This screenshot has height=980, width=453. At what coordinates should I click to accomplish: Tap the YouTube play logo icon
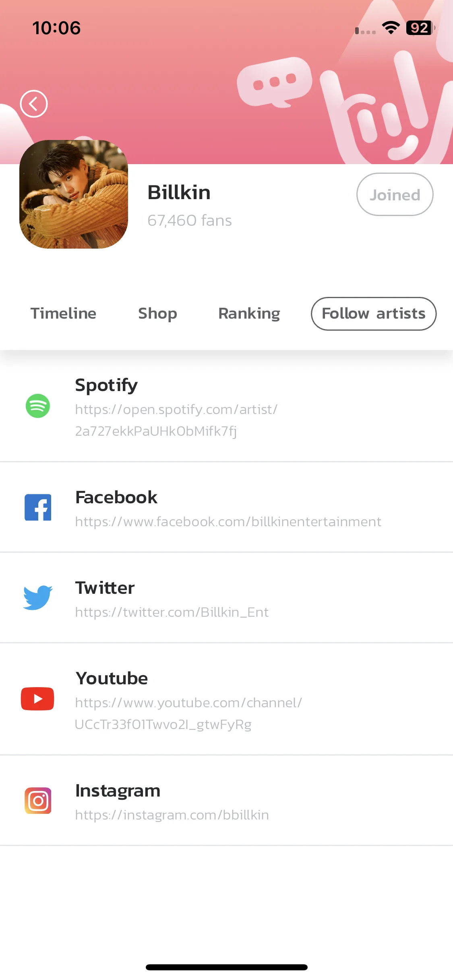tap(37, 699)
